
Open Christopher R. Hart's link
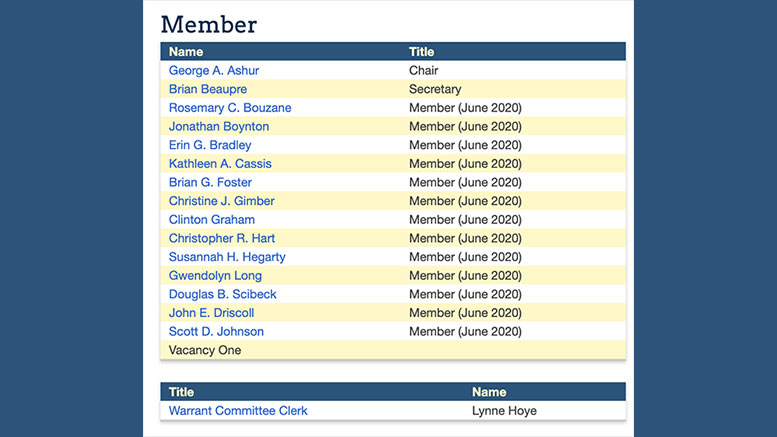(x=222, y=238)
